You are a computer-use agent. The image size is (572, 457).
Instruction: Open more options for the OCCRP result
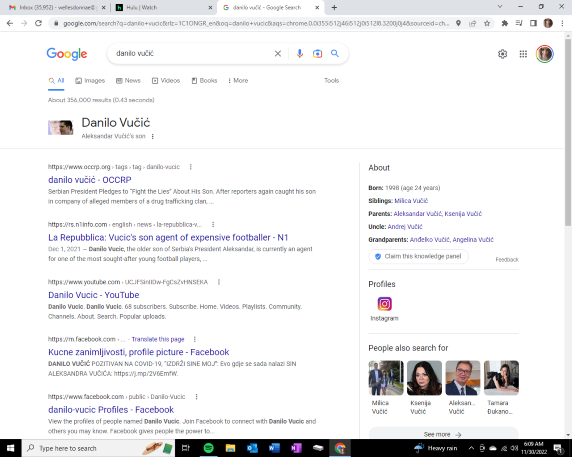tap(190, 167)
